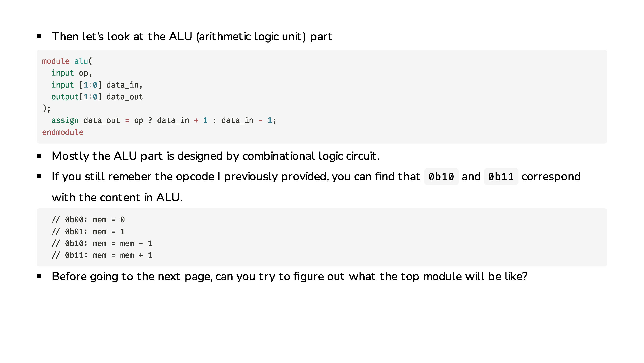Click the 'output[1:0] data_out' line
Screen dimensions: 644x363
(x=97, y=97)
